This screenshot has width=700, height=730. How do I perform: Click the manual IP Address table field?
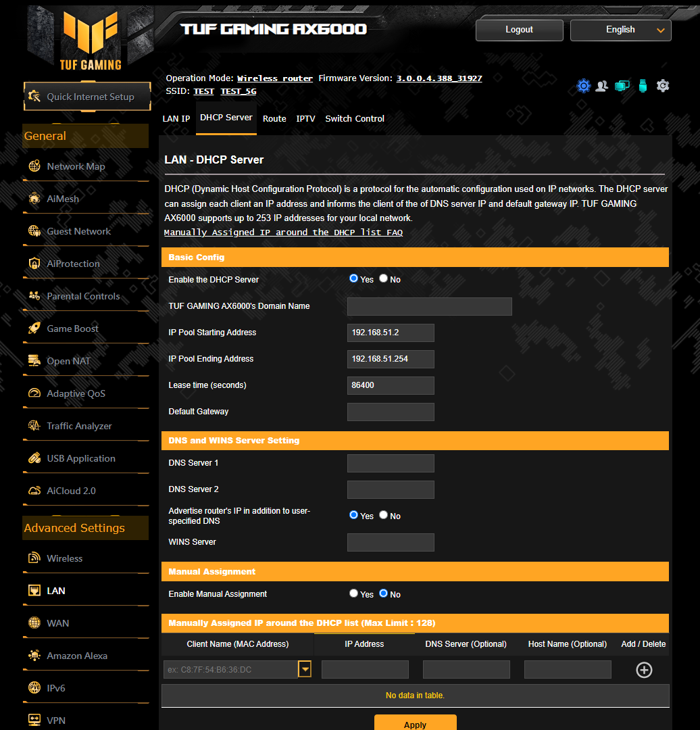(365, 669)
